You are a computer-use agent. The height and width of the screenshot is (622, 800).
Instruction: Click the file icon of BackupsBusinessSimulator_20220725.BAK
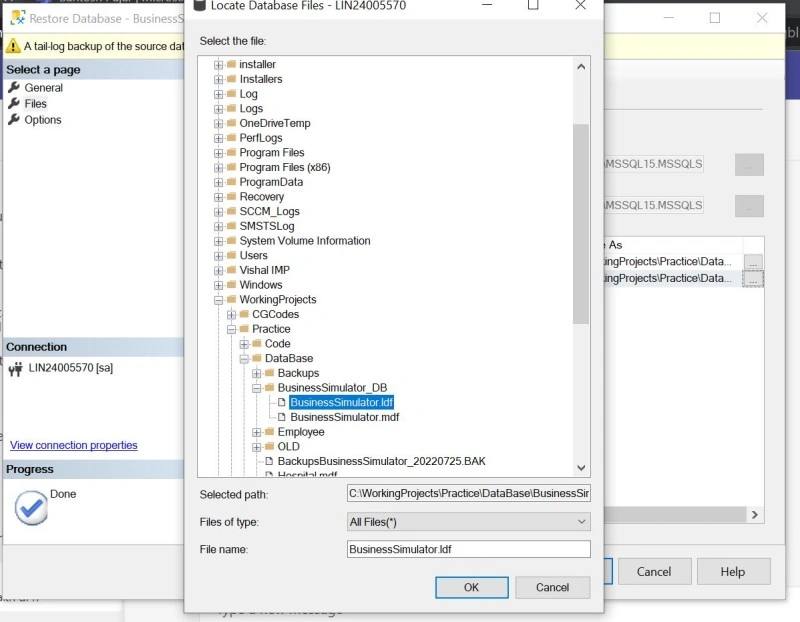tap(269, 461)
